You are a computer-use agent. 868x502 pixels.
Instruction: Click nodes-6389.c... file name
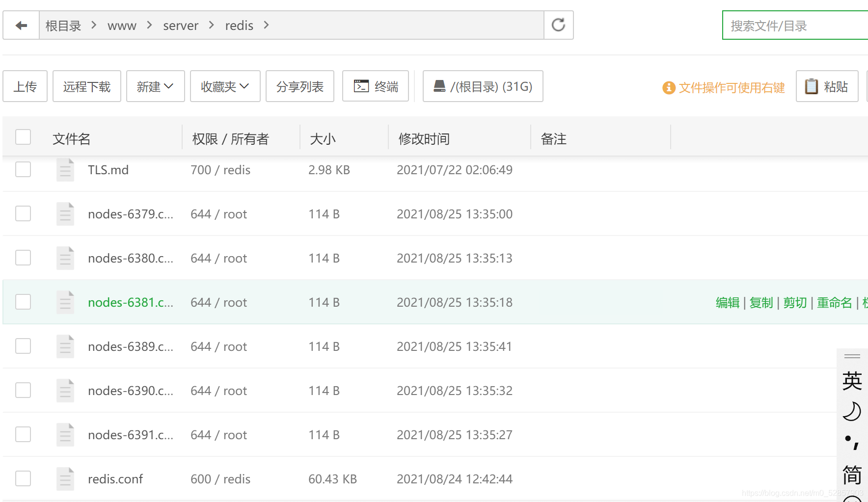point(131,346)
